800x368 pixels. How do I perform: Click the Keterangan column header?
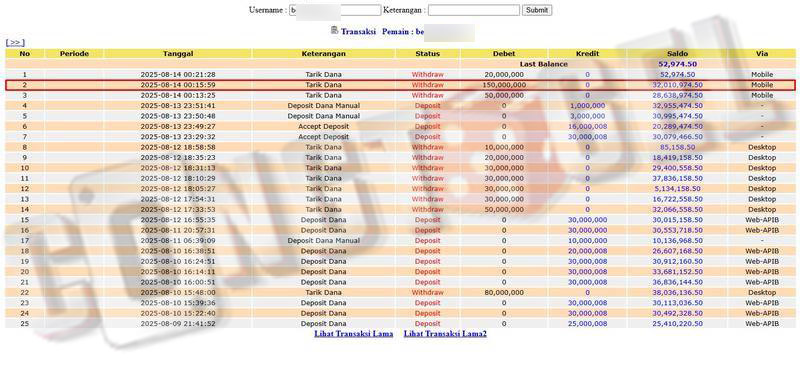pos(323,54)
